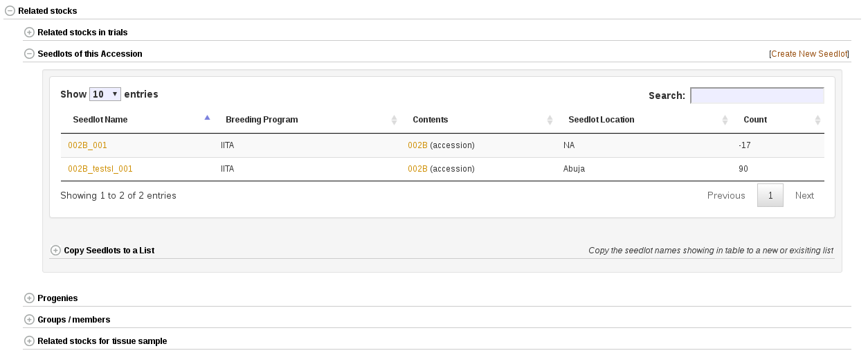Go to Next page of entries
The image size is (868, 362).
point(804,196)
